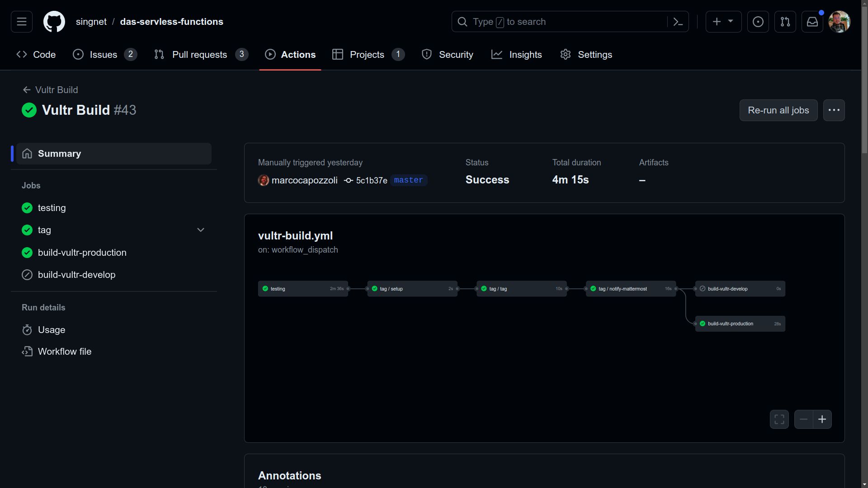
Task: Open the pull requests header icon
Action: (x=785, y=22)
